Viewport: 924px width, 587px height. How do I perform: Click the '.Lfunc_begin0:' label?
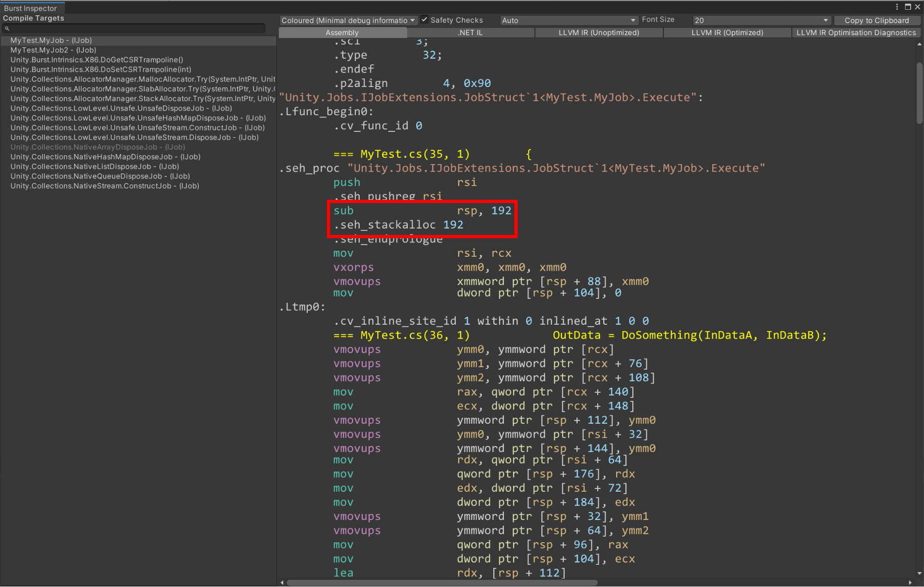(326, 112)
